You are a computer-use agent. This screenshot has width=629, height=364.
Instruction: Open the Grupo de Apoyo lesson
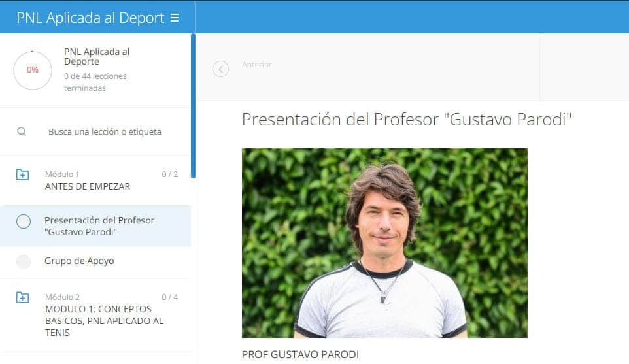click(79, 261)
